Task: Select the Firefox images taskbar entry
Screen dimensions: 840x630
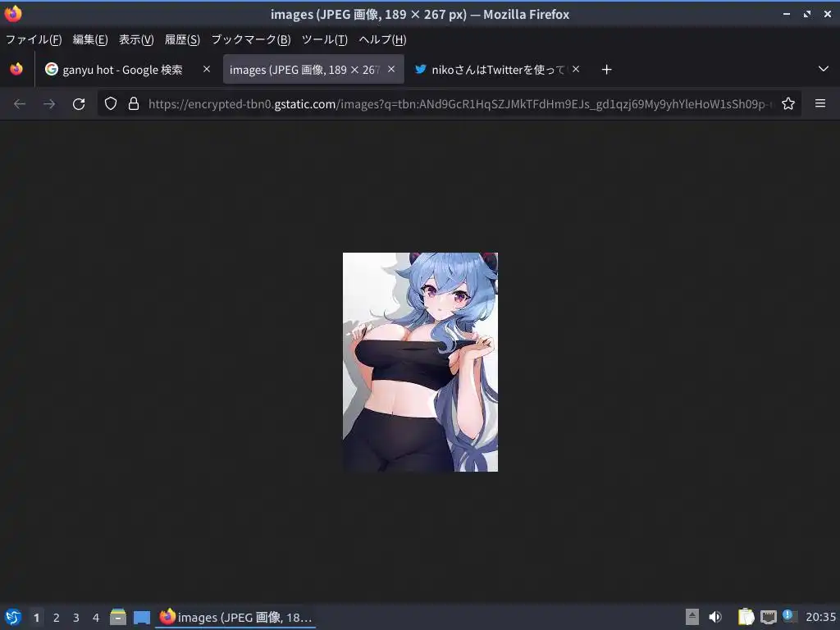Action: (x=235, y=617)
